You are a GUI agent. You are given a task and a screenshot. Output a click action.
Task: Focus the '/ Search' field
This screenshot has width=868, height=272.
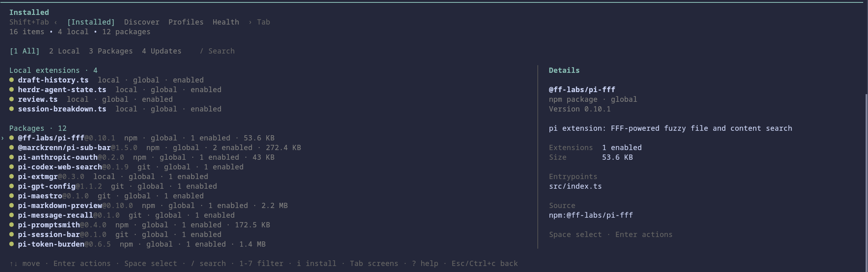[217, 51]
